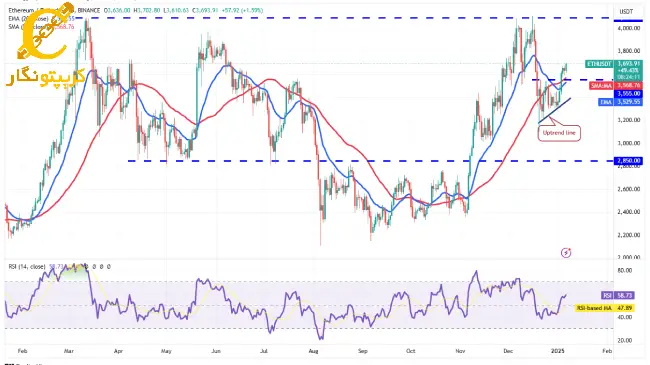This screenshot has width=650, height=365.
Task: Click the H3,702.80 high value in header
Action: [x=147, y=10]
